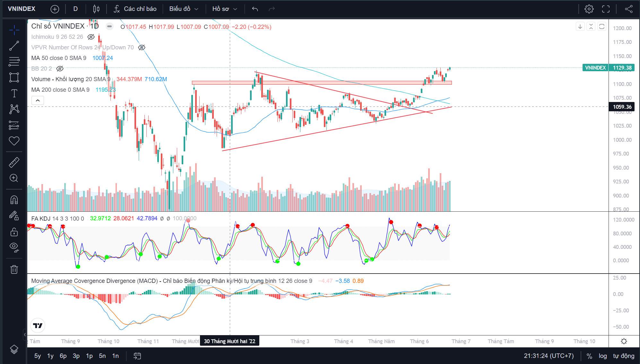Select the 1y time range
The image size is (640, 364).
click(50, 356)
